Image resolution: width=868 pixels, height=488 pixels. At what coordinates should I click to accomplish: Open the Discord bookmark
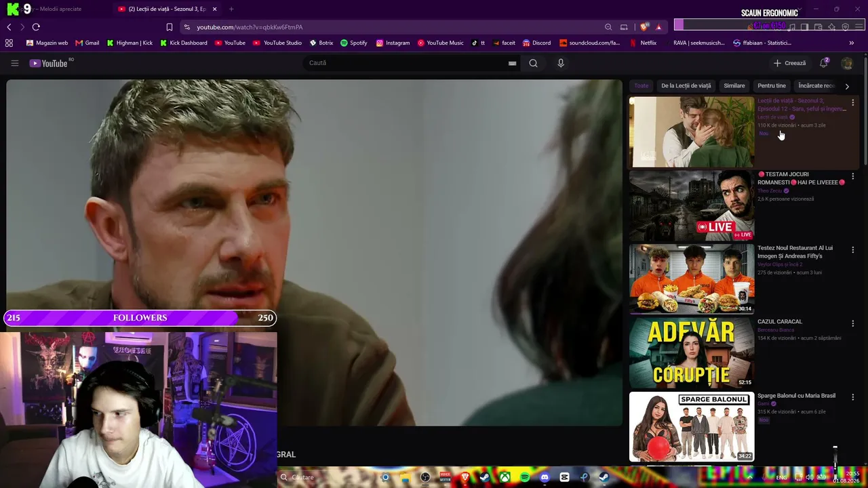click(536, 43)
